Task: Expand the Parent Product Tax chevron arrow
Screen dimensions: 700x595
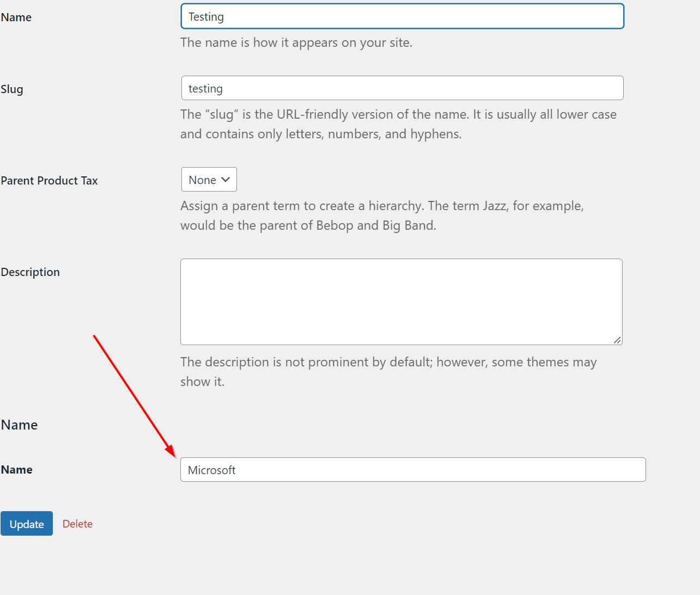Action: (x=226, y=180)
